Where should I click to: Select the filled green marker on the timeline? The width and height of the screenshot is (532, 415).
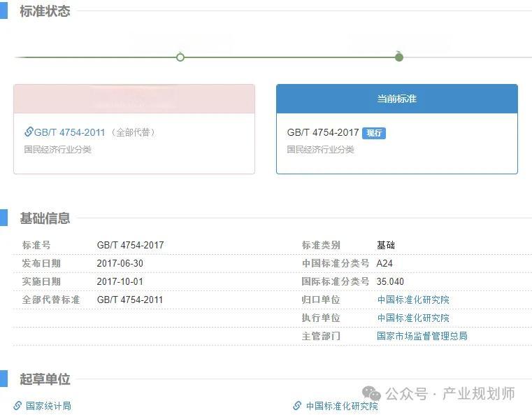(399, 57)
